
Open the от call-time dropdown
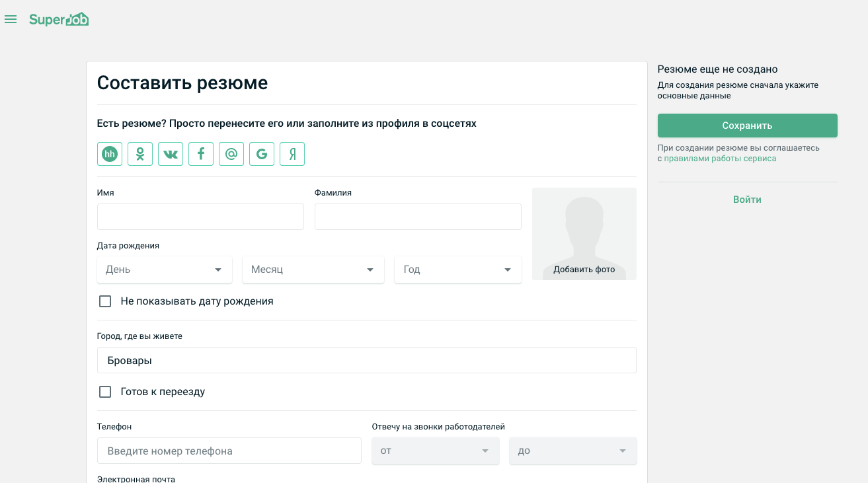[x=436, y=451]
